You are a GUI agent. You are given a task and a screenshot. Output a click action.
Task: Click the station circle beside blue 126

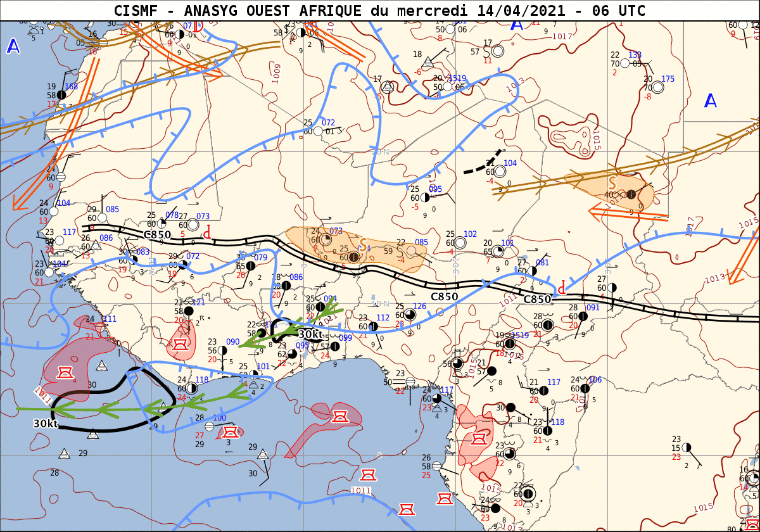(x=410, y=315)
